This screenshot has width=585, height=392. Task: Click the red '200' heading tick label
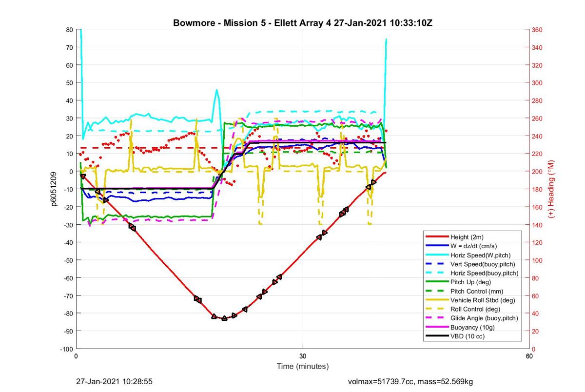point(538,172)
